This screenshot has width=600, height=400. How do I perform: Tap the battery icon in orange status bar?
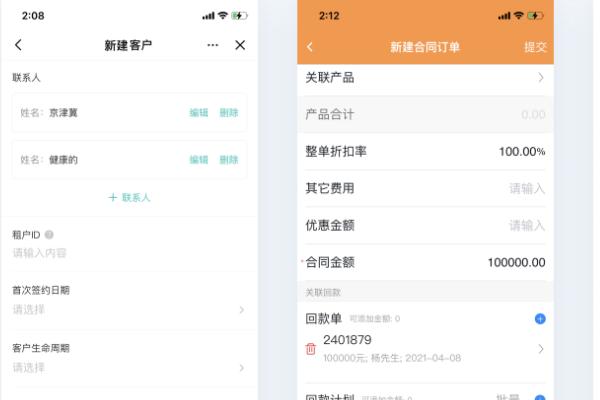(x=535, y=16)
